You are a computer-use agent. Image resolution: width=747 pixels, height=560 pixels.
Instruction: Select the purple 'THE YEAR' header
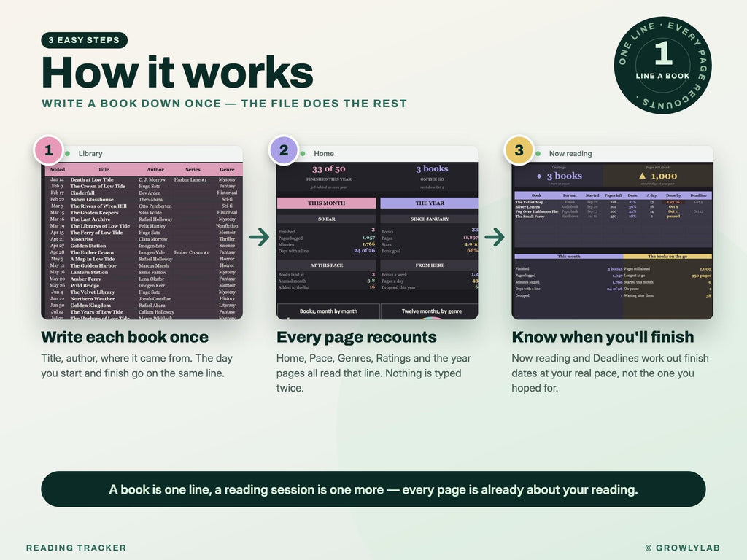(429, 203)
